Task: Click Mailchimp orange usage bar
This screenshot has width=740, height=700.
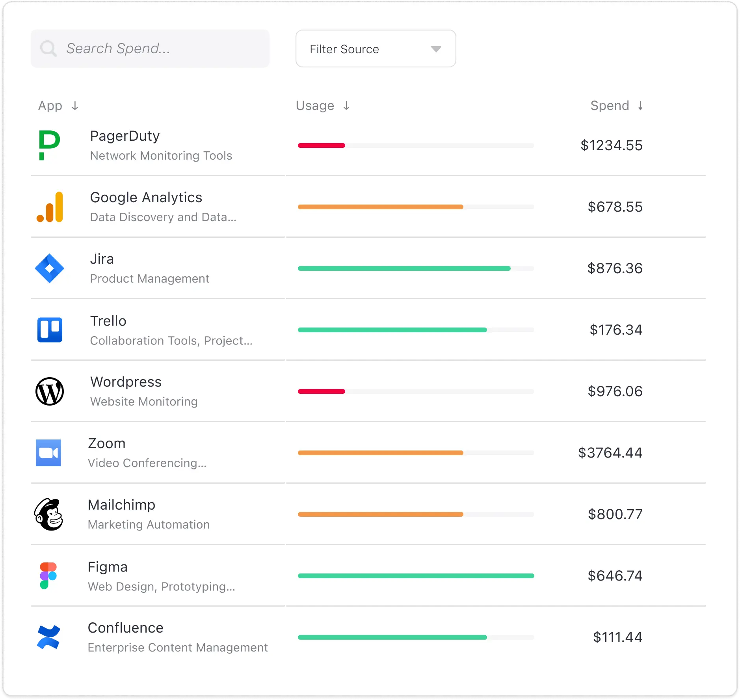Action: (x=381, y=514)
